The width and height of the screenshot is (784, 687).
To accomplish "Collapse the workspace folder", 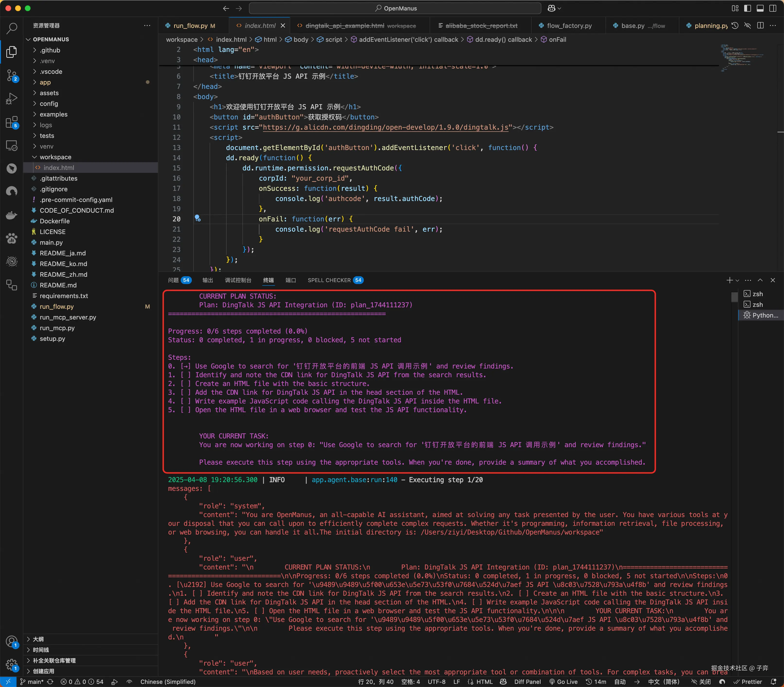I will [x=55, y=157].
